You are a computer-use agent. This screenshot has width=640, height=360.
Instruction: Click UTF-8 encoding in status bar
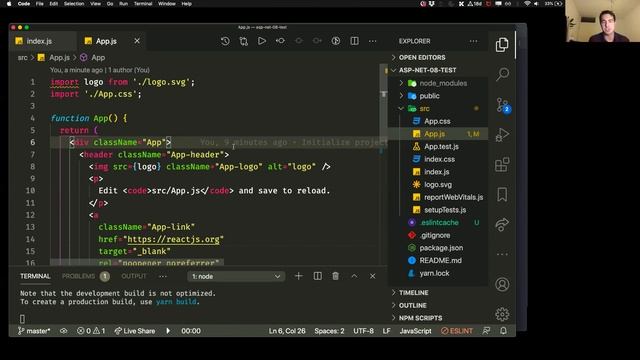[363, 331]
